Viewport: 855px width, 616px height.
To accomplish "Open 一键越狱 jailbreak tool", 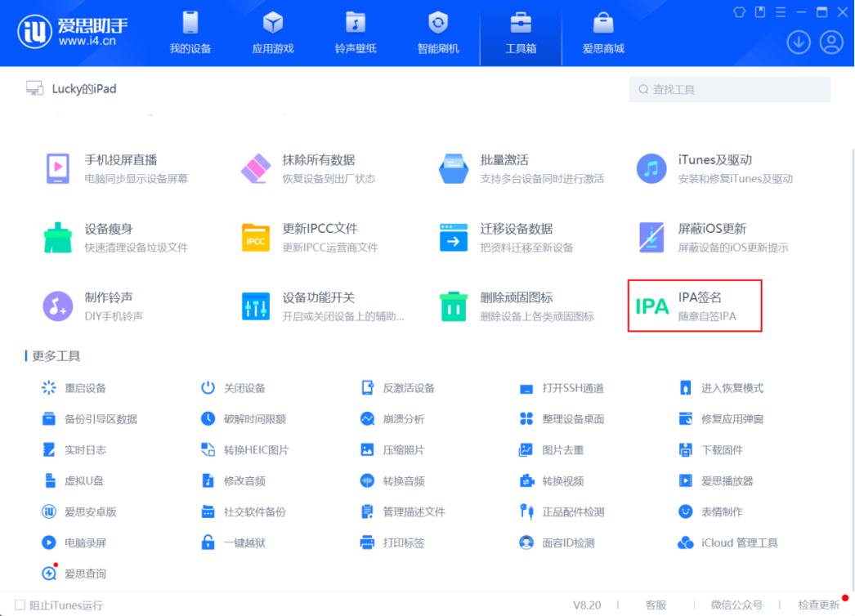I will 233,543.
